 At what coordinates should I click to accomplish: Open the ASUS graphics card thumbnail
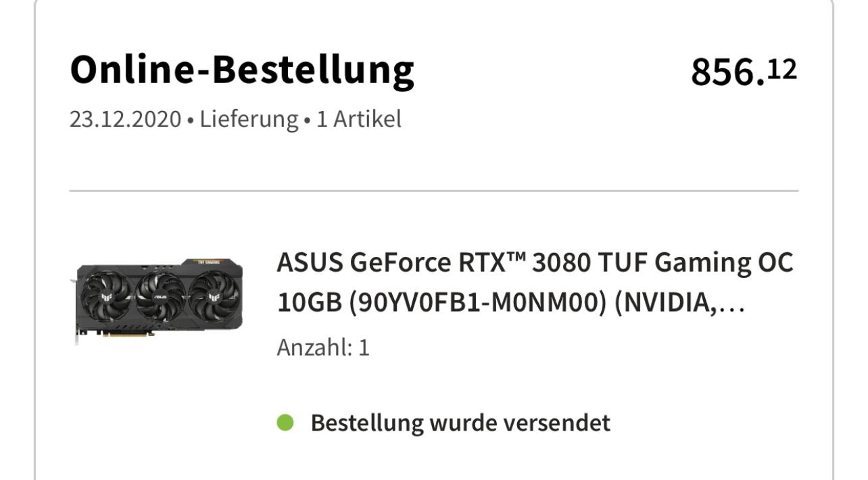click(159, 299)
